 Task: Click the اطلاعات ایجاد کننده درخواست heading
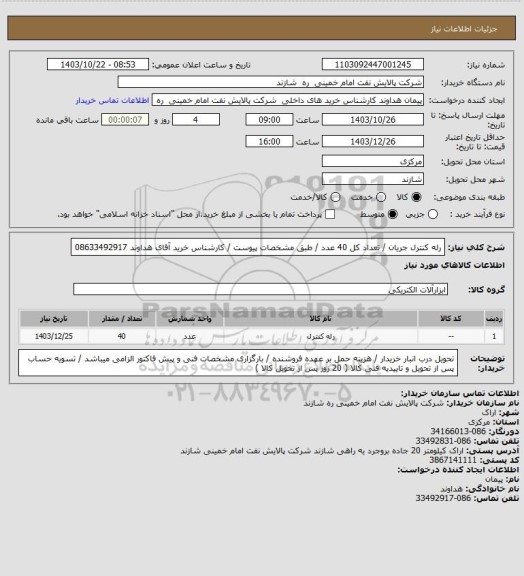pyautogui.click(x=458, y=470)
